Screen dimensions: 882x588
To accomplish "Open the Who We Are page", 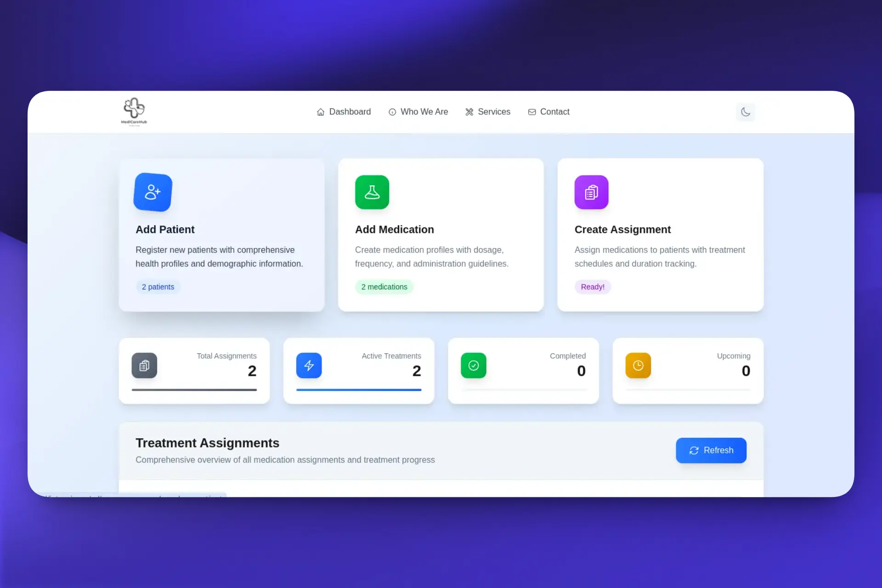I will (418, 112).
